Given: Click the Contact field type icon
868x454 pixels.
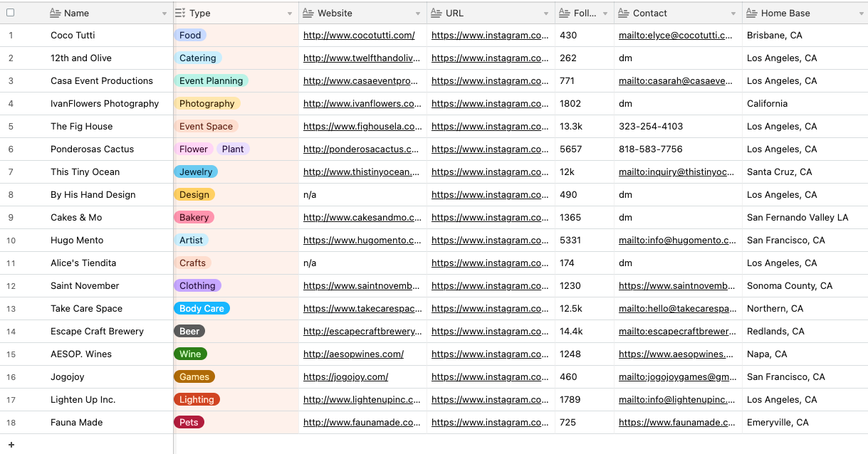Looking at the screenshot, I should [x=624, y=13].
